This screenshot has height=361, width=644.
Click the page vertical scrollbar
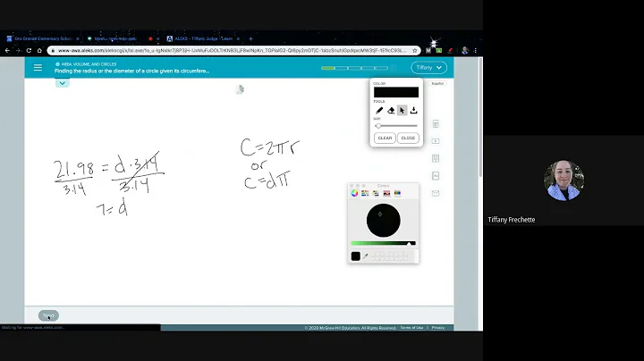[480, 119]
